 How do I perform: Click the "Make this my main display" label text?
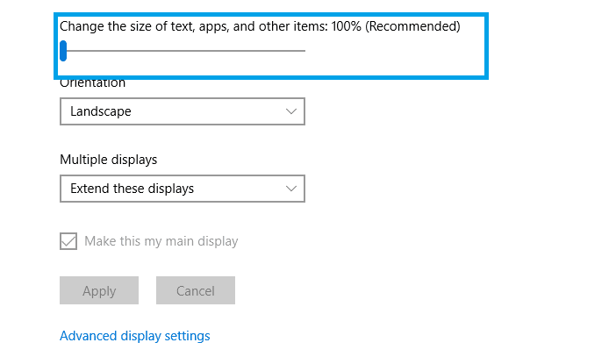coord(161,241)
